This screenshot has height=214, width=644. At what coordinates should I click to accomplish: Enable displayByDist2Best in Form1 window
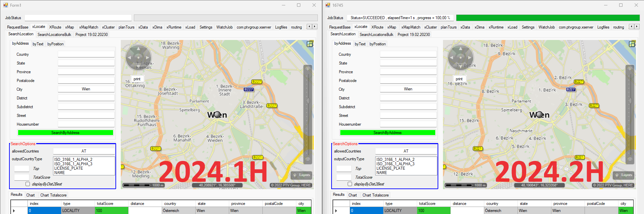tap(28, 184)
